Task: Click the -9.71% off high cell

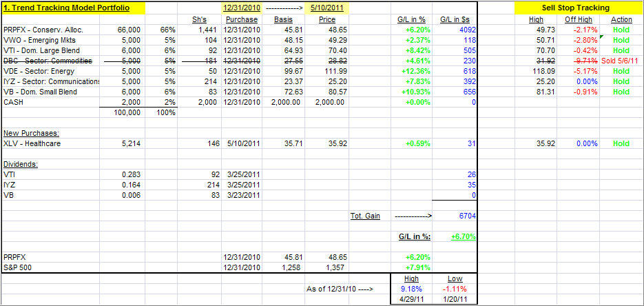Action: [x=579, y=61]
